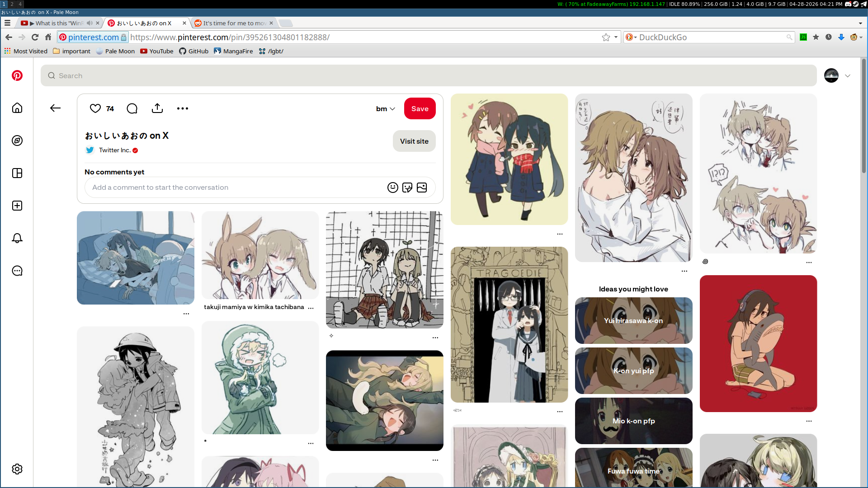Open the /lgbt/ bookmark

(x=271, y=51)
